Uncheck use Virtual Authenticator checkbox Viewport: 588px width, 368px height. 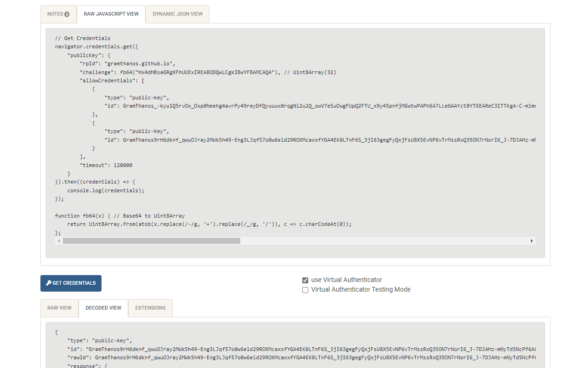(x=305, y=280)
